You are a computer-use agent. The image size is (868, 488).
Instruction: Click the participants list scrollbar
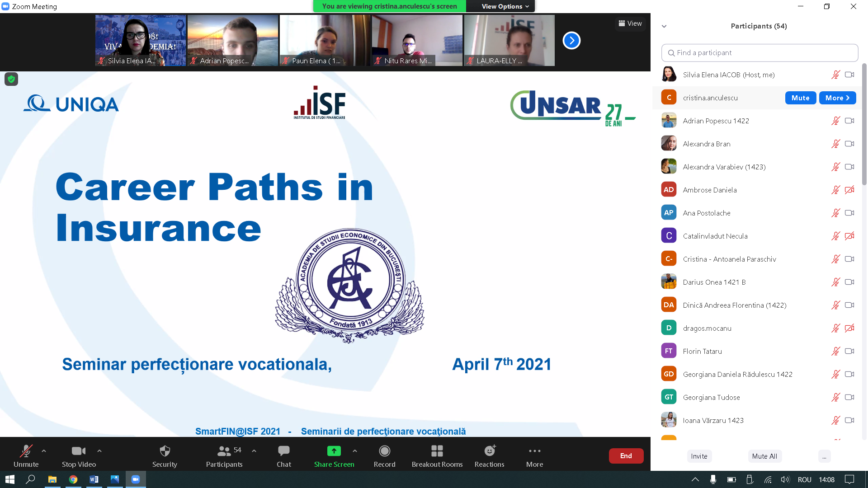click(x=864, y=124)
